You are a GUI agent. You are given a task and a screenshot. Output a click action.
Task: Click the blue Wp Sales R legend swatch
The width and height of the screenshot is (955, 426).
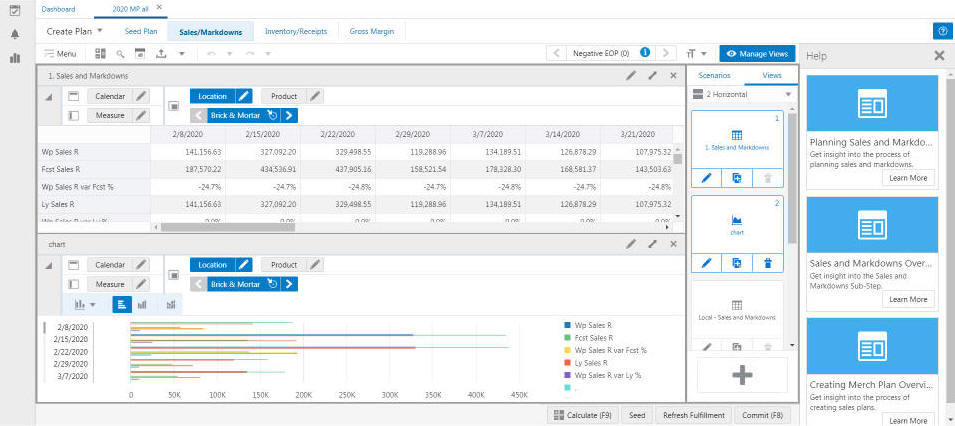click(x=567, y=325)
